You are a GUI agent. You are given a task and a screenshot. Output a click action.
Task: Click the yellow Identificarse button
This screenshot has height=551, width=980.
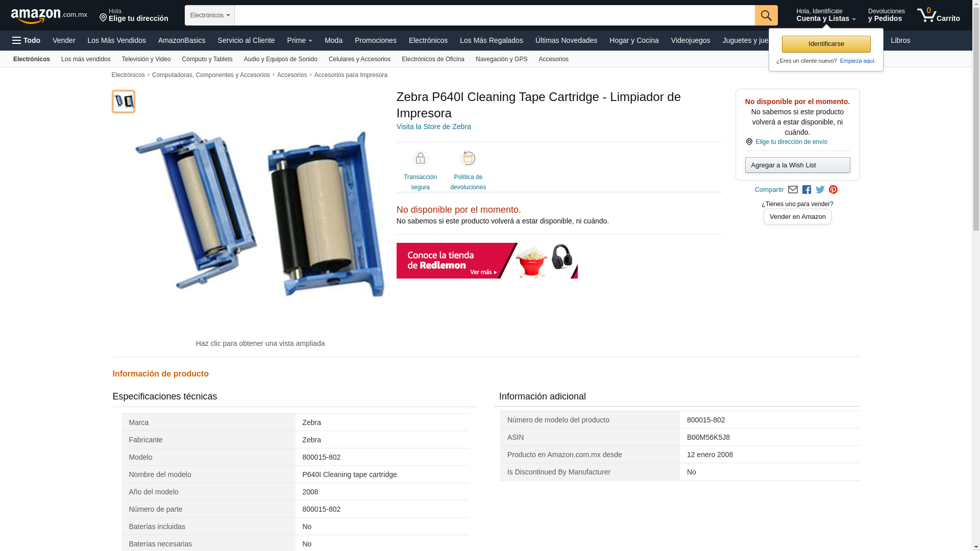[826, 44]
